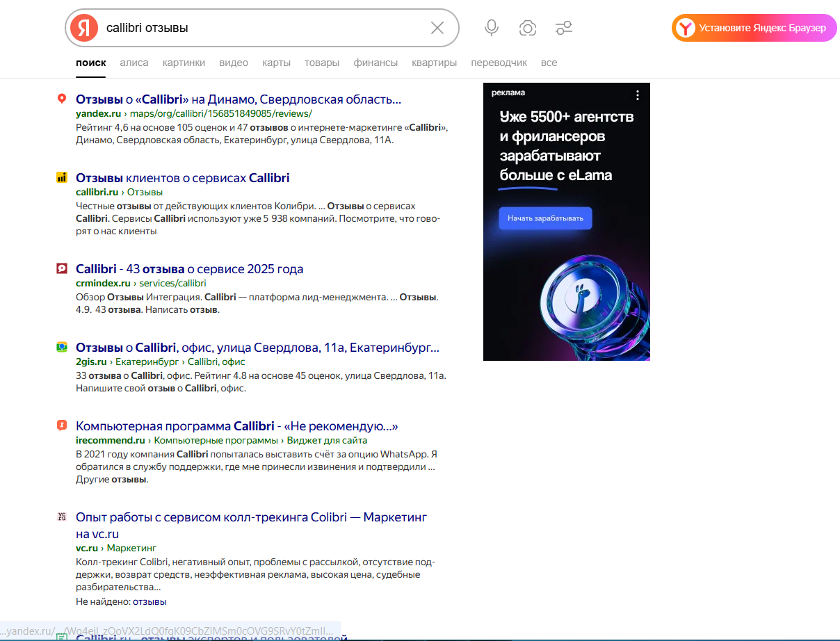Expand the «все» services menu
The width and height of the screenshot is (840, 641).
coord(549,63)
